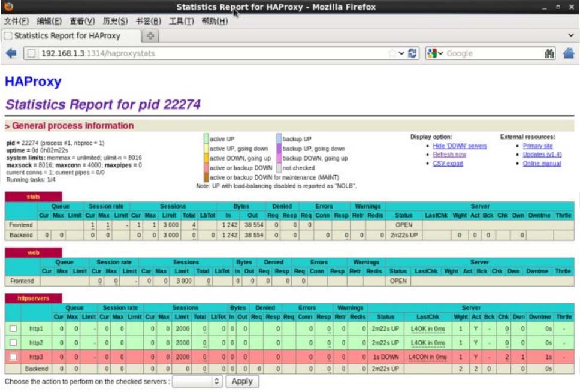
Task: Click the 'uptime = 0d 0h02m22s' line
Action: pos(37,150)
